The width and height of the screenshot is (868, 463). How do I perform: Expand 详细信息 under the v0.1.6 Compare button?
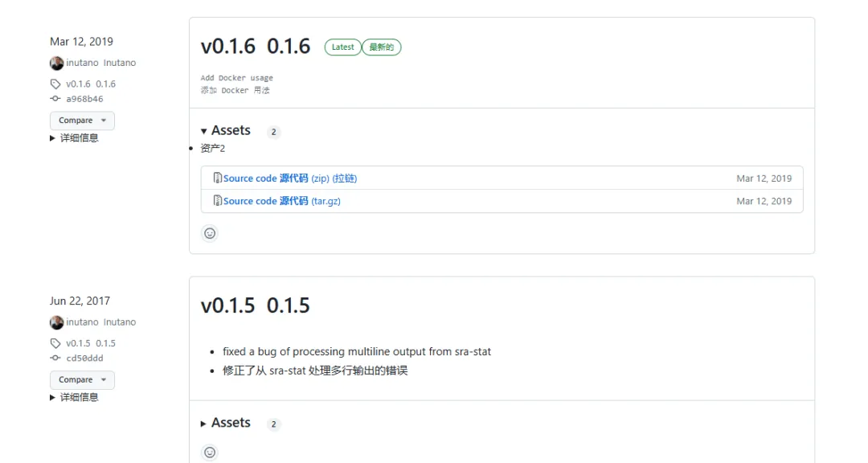[x=74, y=138]
